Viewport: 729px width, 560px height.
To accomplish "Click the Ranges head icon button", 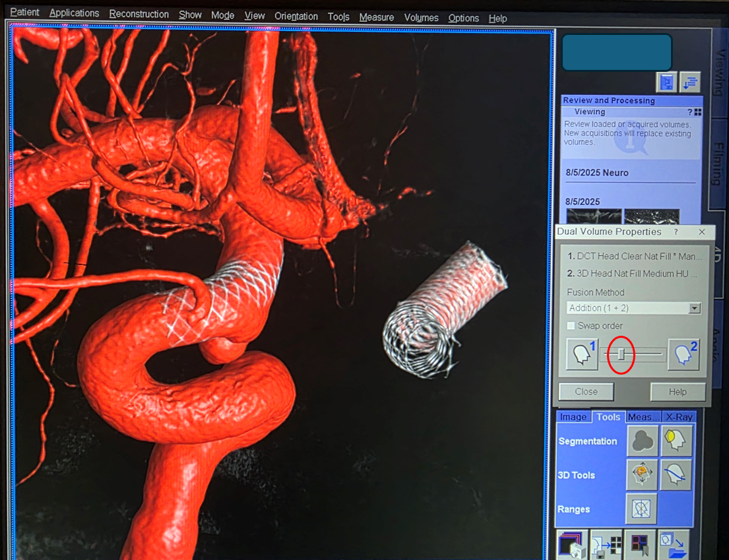I will pos(642,509).
